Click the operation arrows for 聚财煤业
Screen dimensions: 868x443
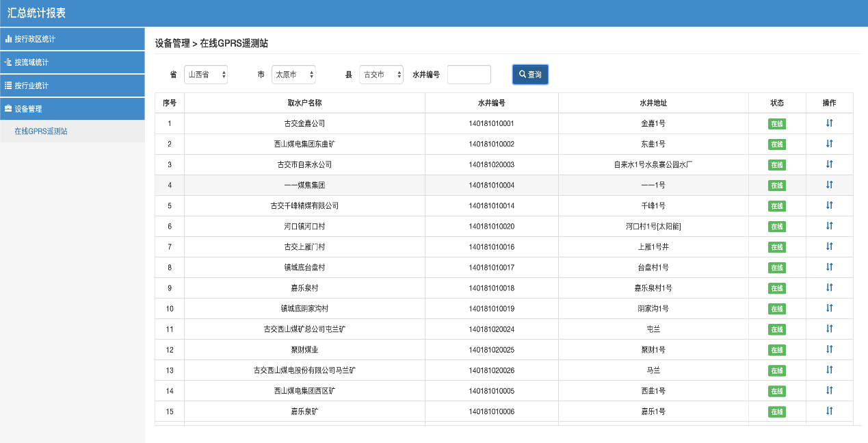tap(829, 349)
